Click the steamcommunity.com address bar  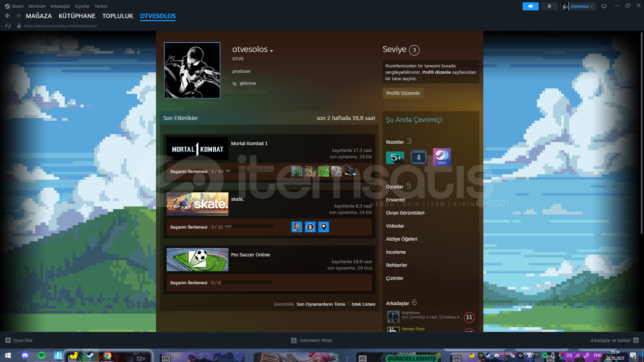pos(60,25)
